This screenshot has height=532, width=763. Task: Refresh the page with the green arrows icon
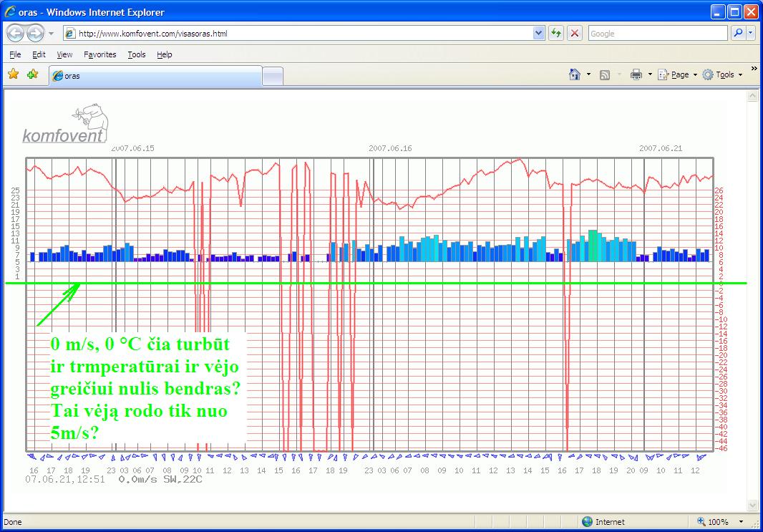click(555, 33)
